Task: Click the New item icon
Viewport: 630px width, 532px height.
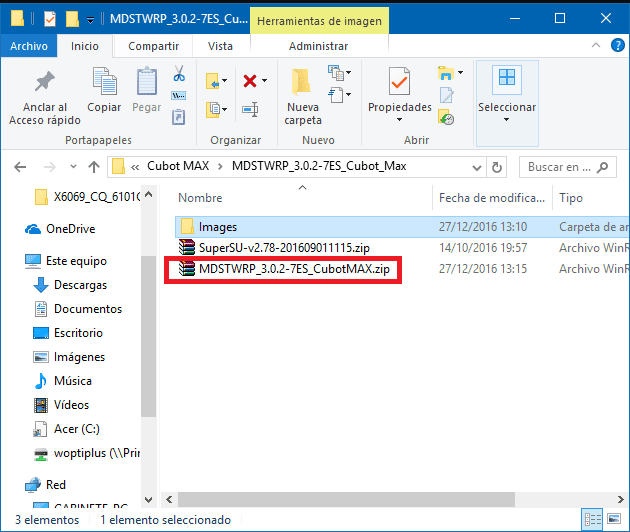Action: pyautogui.click(x=336, y=73)
